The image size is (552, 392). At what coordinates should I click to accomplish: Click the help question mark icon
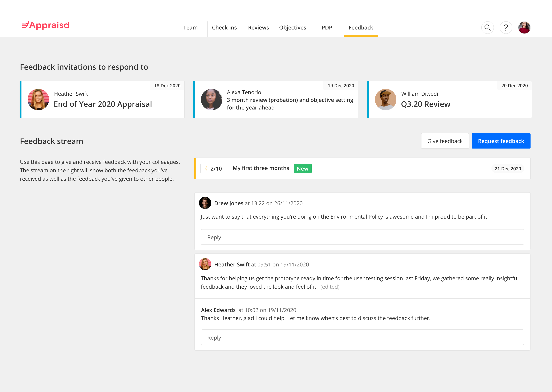tap(506, 28)
